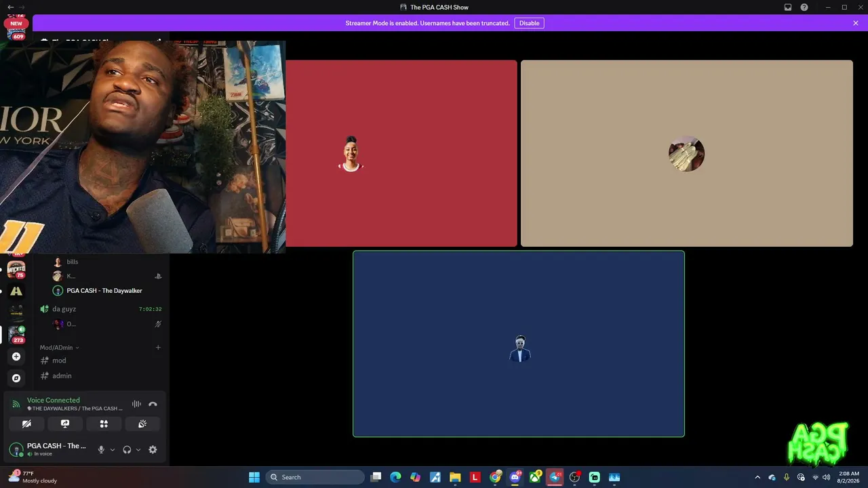Disable Streamer Mode from the purple banner
Image resolution: width=868 pixels, height=488 pixels.
pos(529,23)
